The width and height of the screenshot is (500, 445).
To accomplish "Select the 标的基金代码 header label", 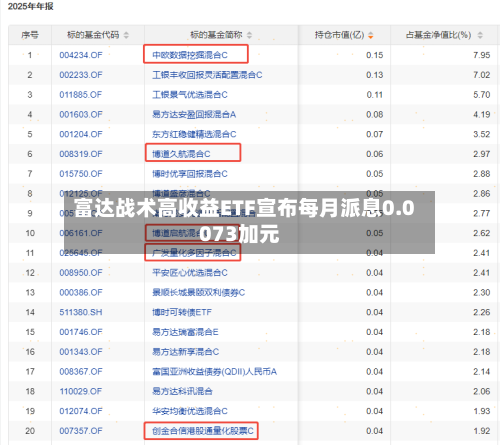I will pyautogui.click(x=93, y=35).
